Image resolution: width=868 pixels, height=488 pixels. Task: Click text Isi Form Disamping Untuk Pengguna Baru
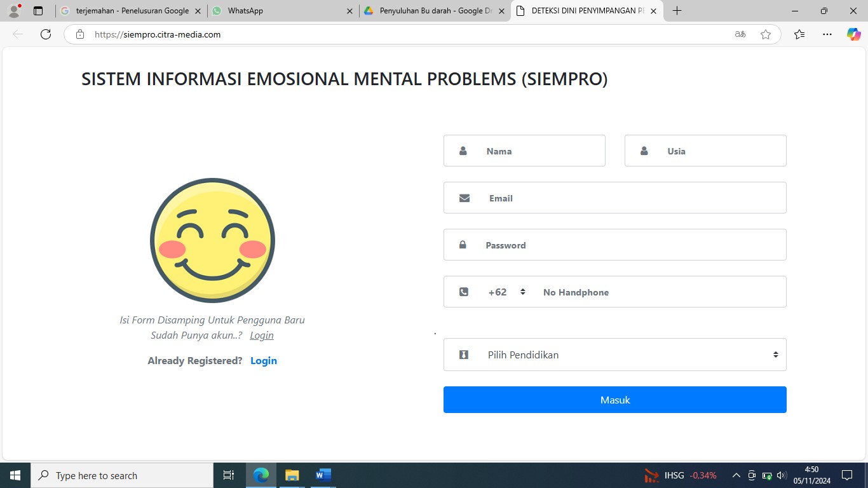coord(212,320)
